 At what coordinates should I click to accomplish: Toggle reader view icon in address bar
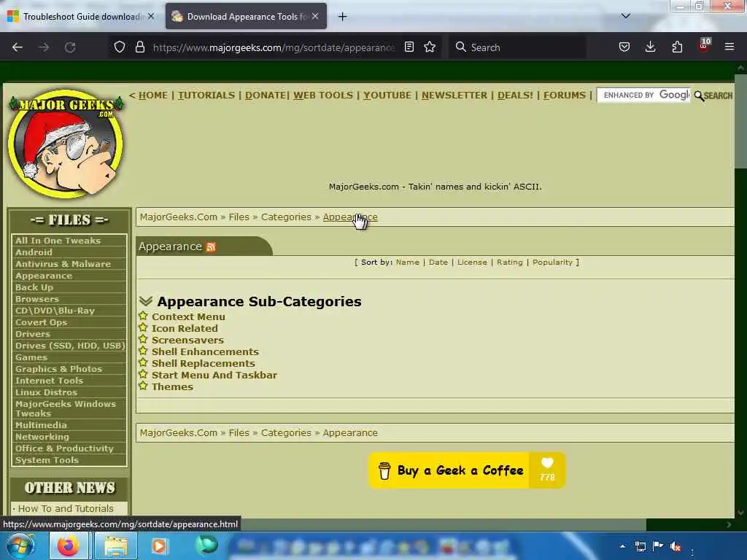(409, 47)
